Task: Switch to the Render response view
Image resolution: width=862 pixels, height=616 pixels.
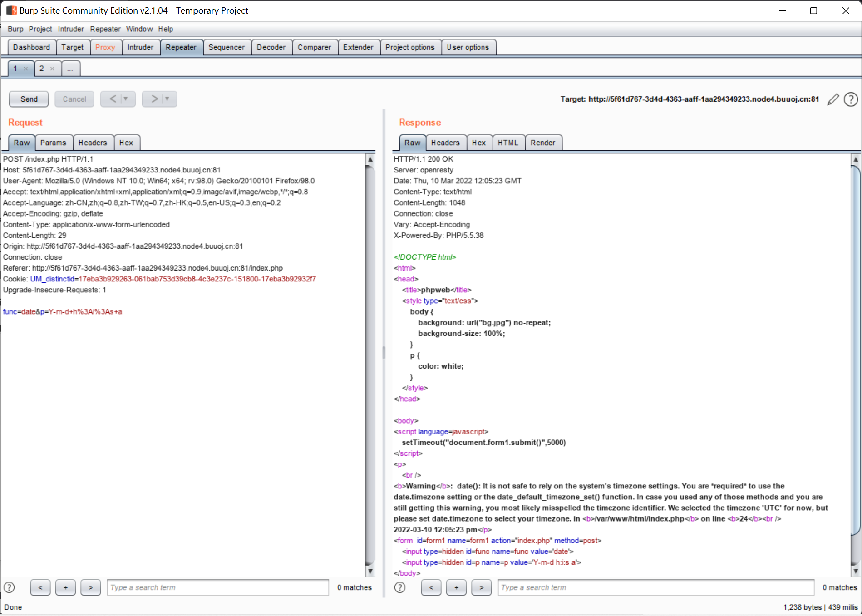Action: (543, 143)
